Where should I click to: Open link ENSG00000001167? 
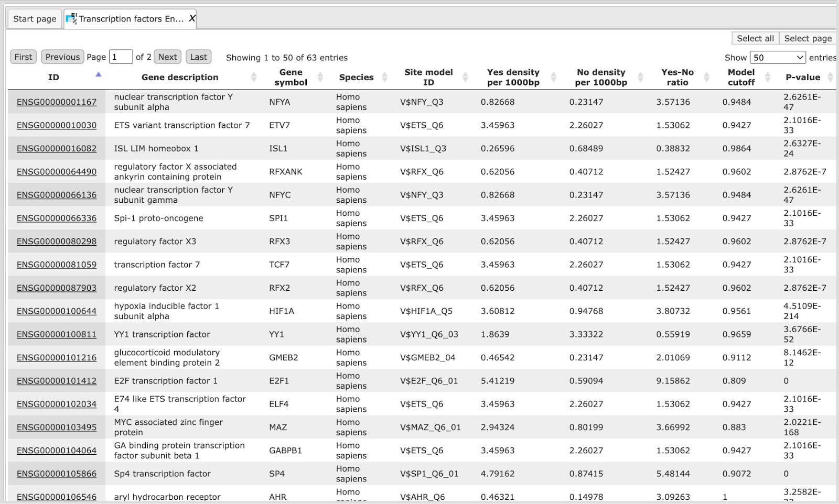pos(57,102)
